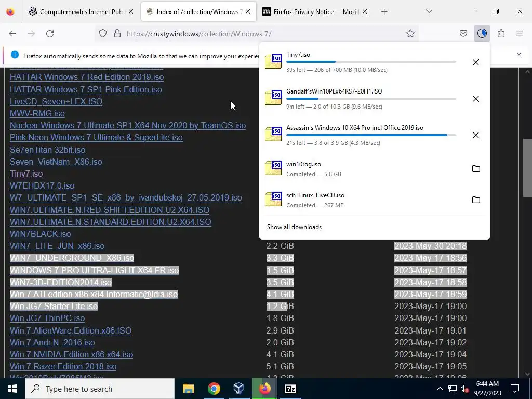Dismiss the Firefox data notification bar
Viewport: 532px width, 399px height.
point(519,55)
